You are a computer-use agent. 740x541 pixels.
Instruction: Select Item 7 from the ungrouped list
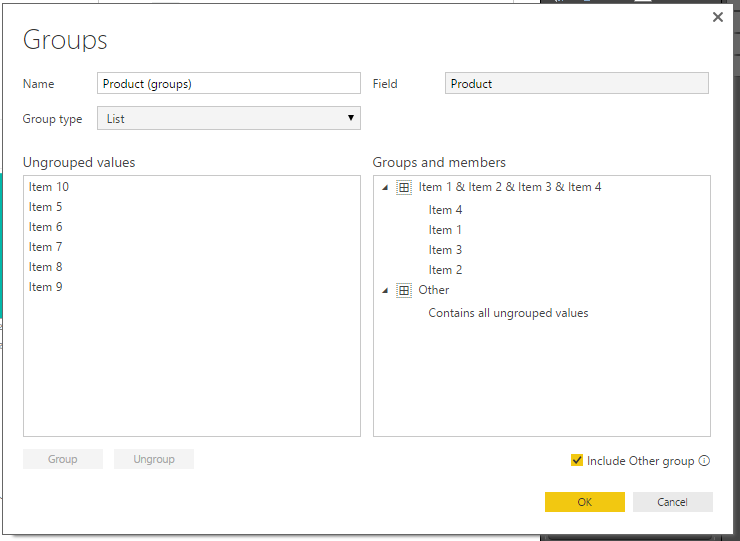coord(45,247)
